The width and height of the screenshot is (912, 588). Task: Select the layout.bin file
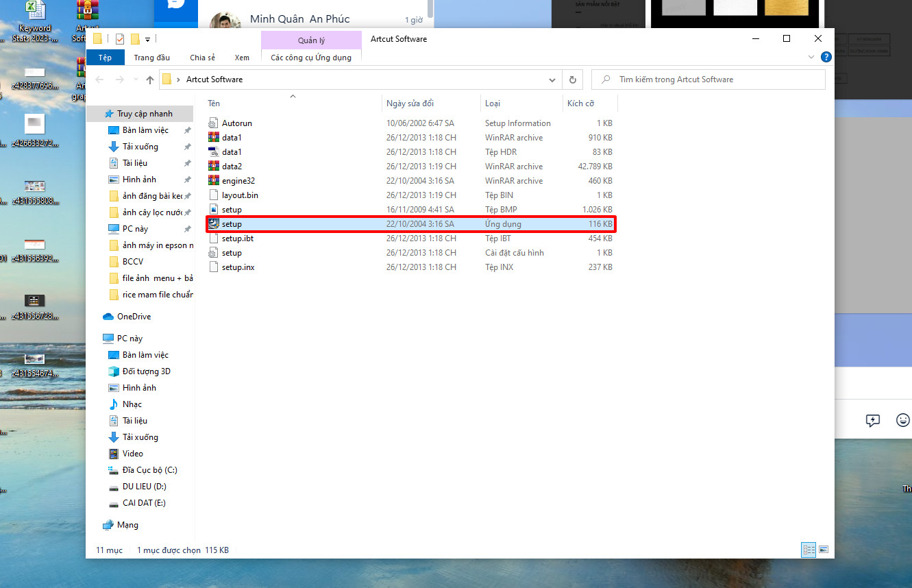pos(411,195)
